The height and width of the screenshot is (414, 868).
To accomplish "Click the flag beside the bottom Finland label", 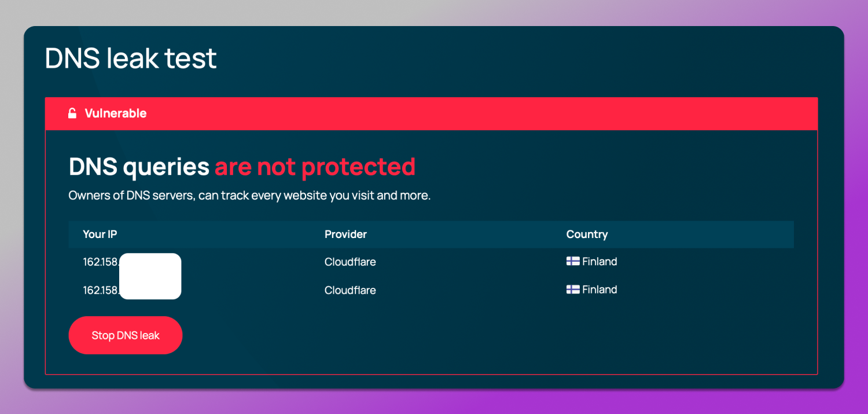I will [x=572, y=290].
